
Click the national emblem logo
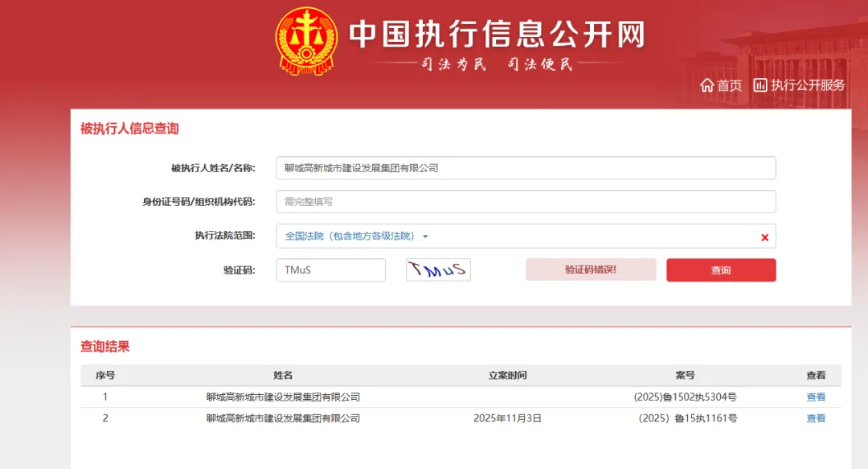[306, 42]
